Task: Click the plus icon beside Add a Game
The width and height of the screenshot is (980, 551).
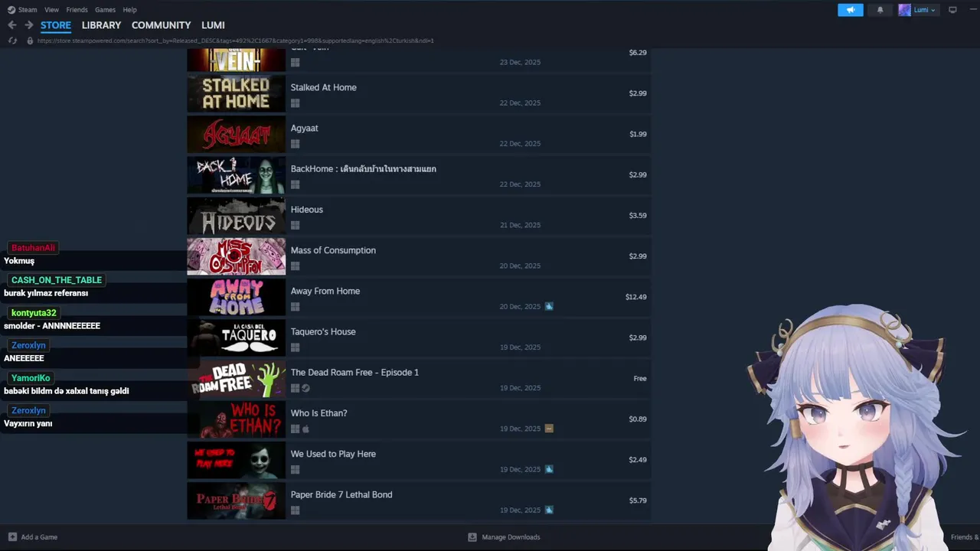Action: click(x=12, y=537)
